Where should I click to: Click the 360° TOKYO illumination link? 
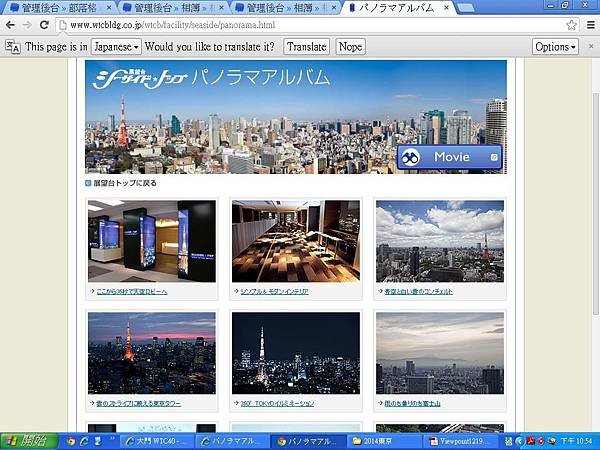[x=277, y=403]
